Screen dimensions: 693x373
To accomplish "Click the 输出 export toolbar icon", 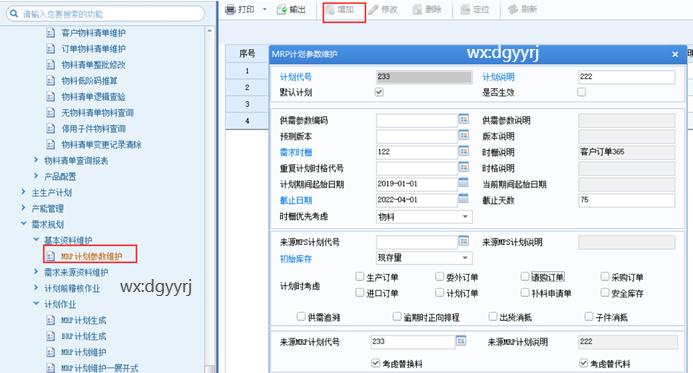I will pyautogui.click(x=282, y=10).
